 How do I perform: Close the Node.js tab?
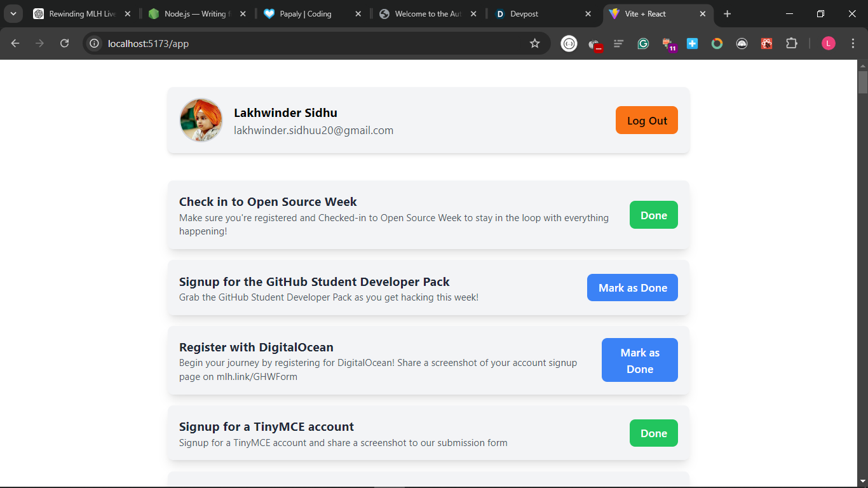point(243,14)
